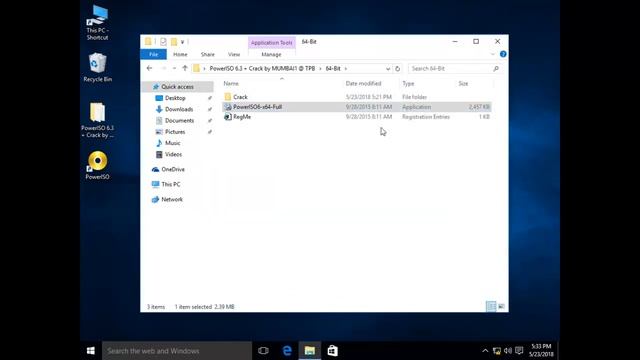Switch to the Home ribbon tab

(180, 54)
